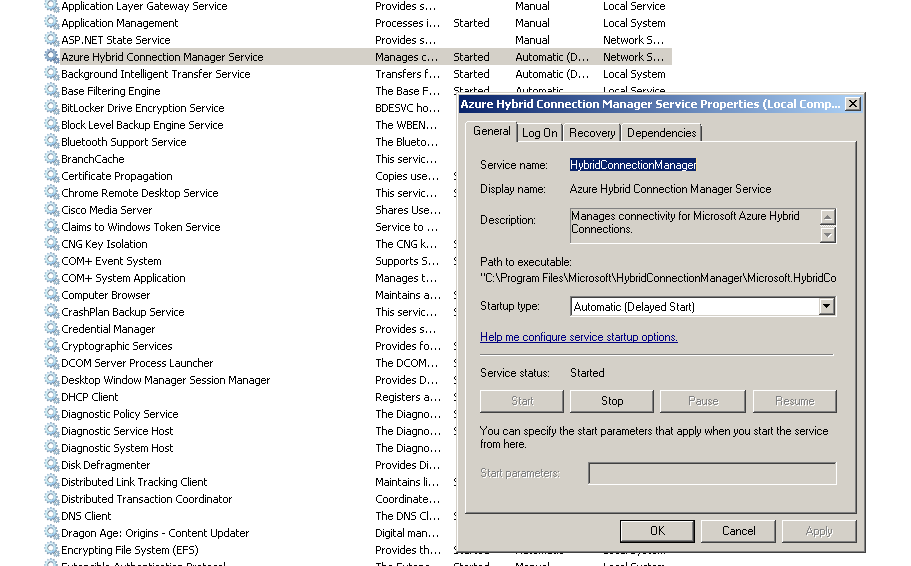Click the OK button
911x566 pixels.
point(657,531)
